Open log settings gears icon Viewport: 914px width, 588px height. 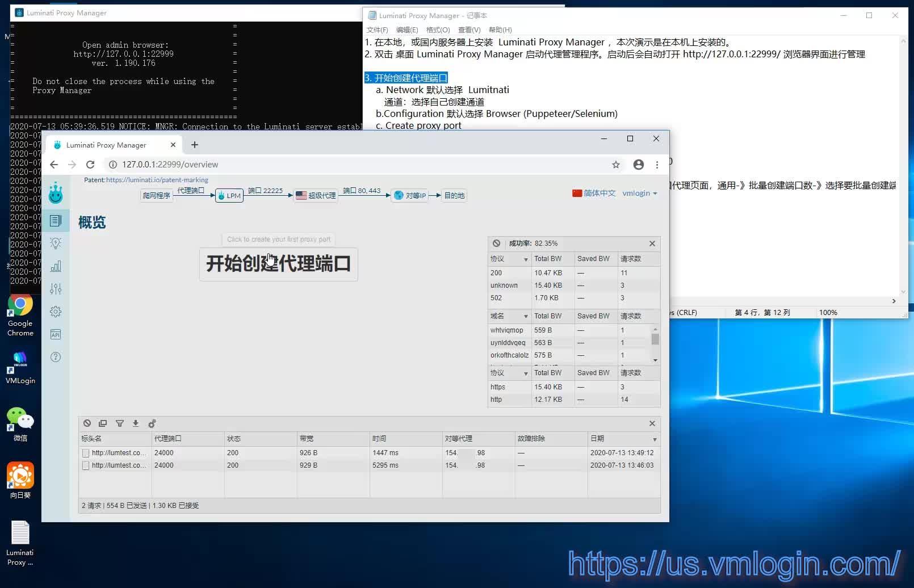click(152, 423)
